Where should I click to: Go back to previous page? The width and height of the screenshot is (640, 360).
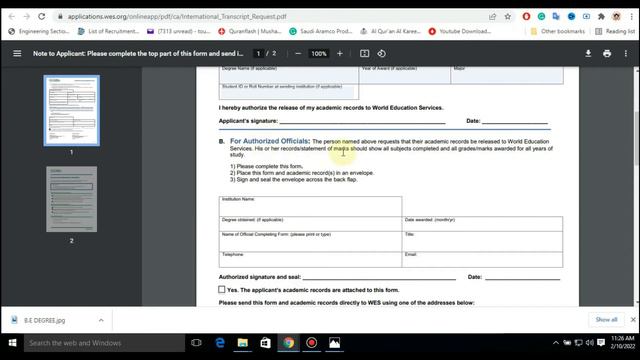pyautogui.click(x=11, y=16)
